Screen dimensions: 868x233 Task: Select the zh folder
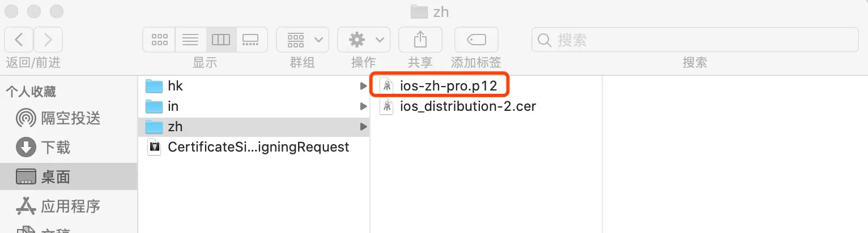tap(254, 127)
